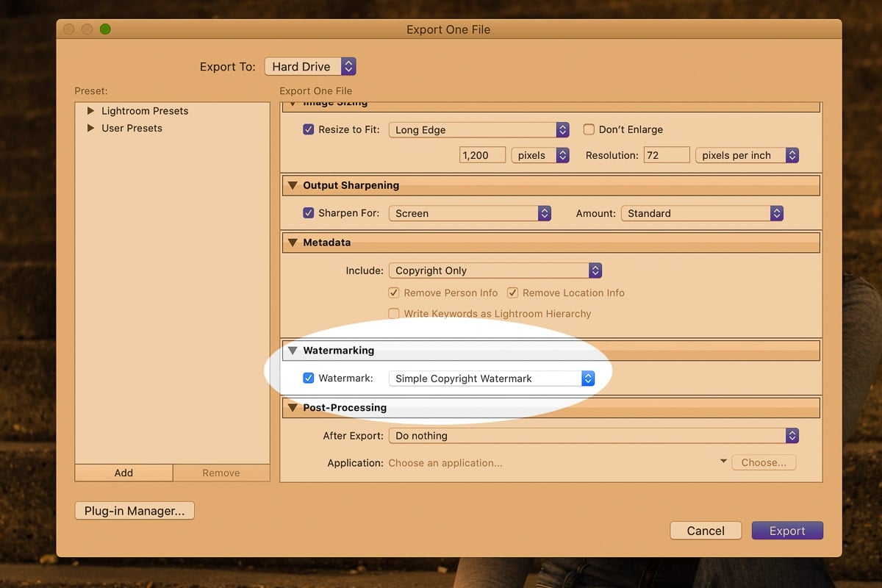Open the pixels per inch dropdown
The height and width of the screenshot is (588, 882).
(x=747, y=155)
